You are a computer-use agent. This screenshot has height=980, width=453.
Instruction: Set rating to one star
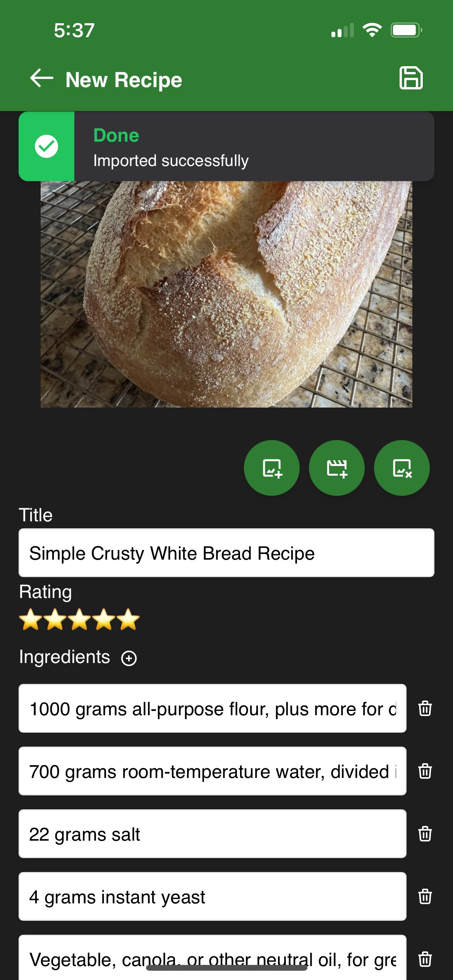click(31, 620)
